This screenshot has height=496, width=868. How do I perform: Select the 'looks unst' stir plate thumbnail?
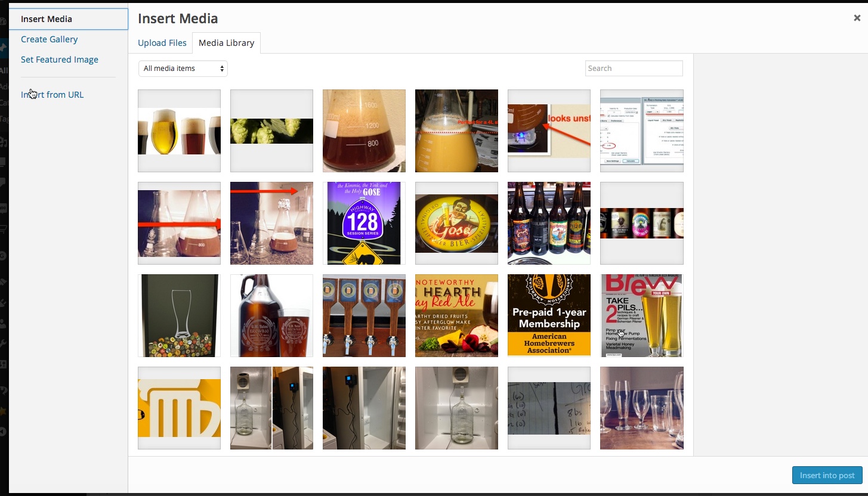point(549,131)
